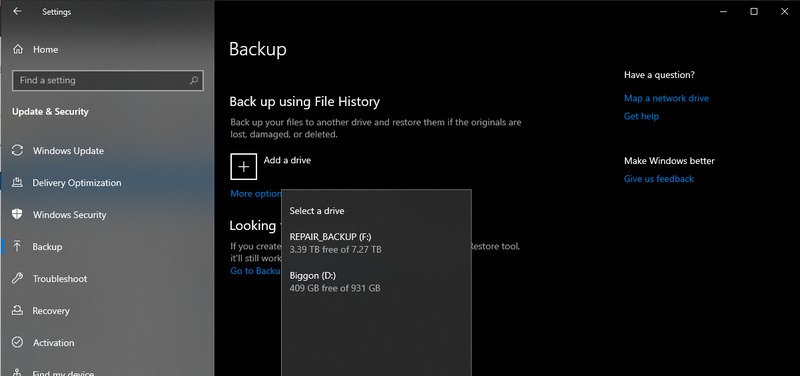This screenshot has height=376, width=800.
Task: Click the Home house icon
Action: tap(18, 49)
